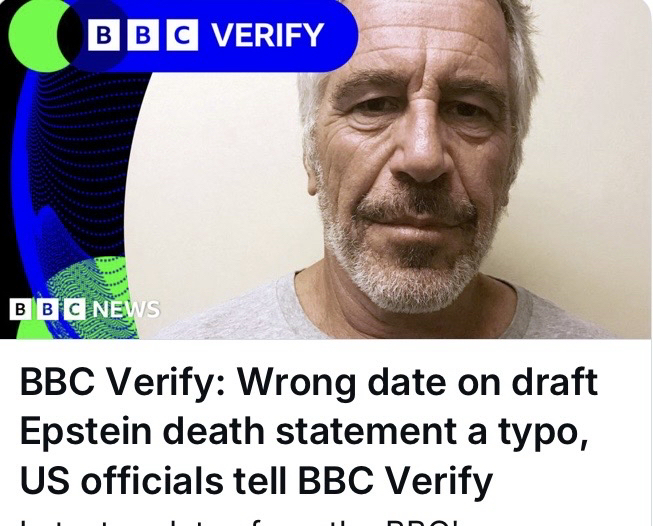
Task: Click the BBC blocks logo in Verify badge
Action: point(143,35)
